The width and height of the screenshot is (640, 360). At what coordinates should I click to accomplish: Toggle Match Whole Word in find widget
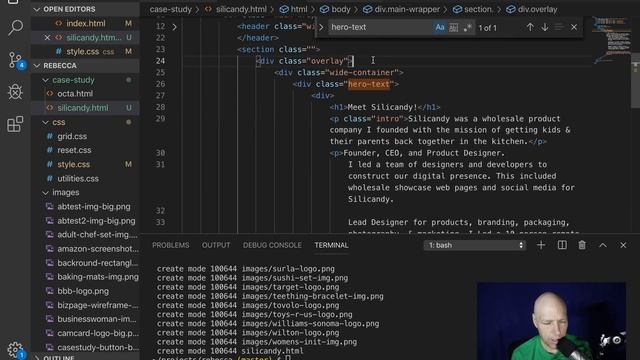click(453, 27)
